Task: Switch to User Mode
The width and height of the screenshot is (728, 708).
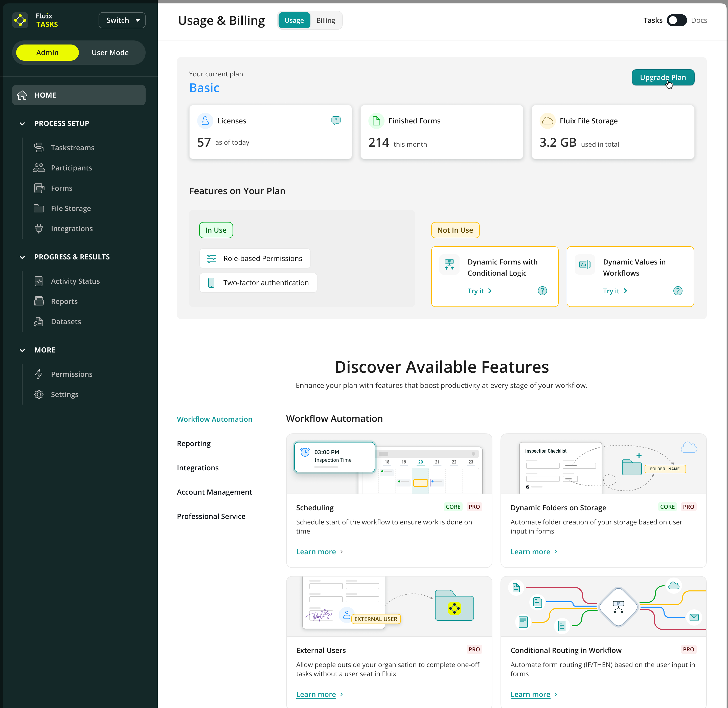Action: (x=110, y=52)
